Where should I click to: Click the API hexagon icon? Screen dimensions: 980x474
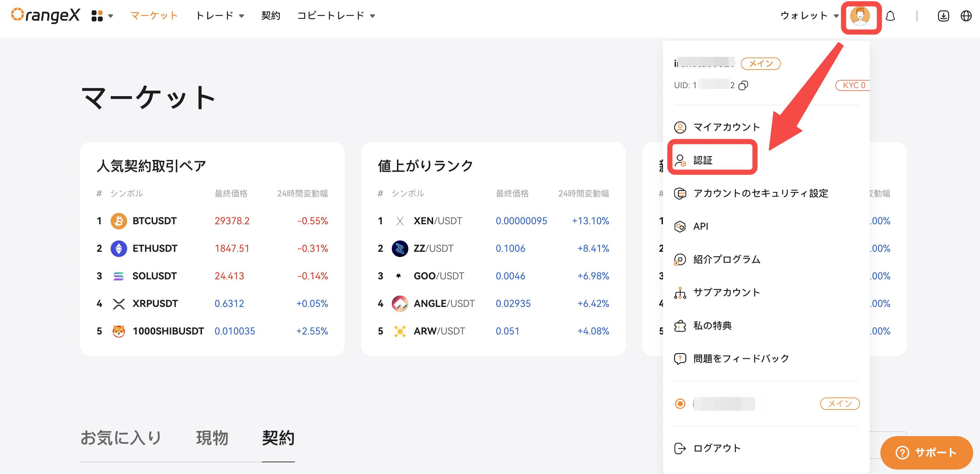click(x=680, y=226)
